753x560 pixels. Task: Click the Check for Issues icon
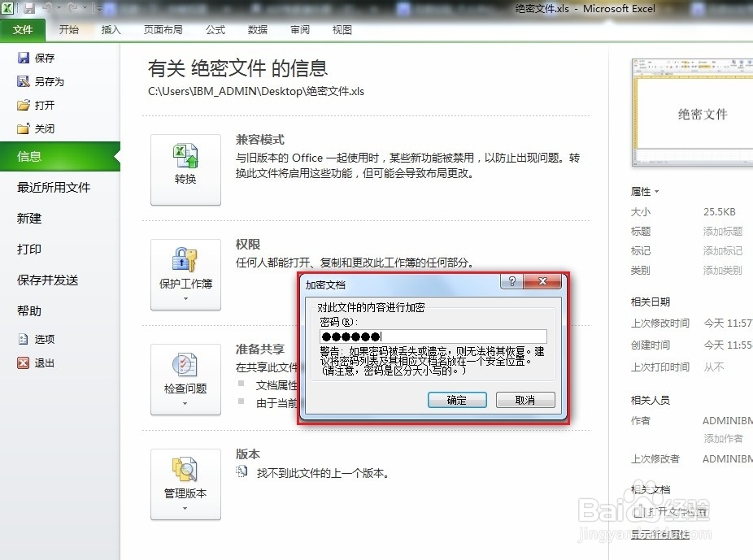[x=185, y=365]
